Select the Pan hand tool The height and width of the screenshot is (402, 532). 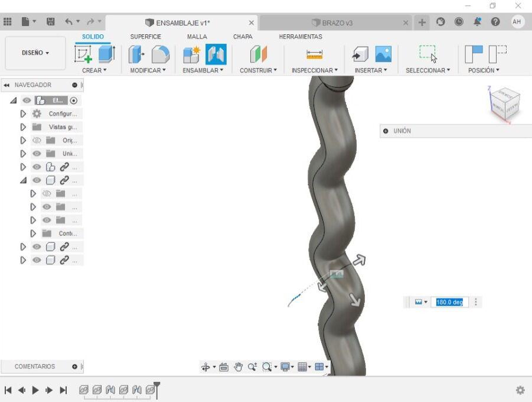coord(238,367)
